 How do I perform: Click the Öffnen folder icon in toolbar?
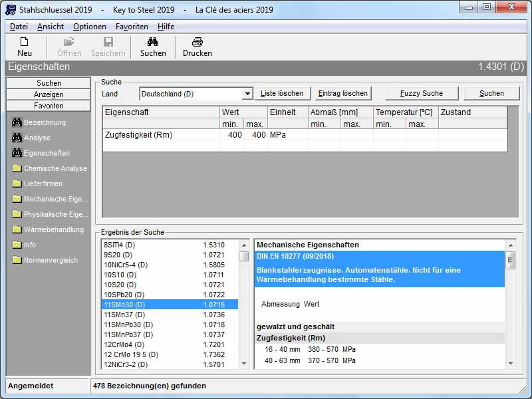coord(69,42)
